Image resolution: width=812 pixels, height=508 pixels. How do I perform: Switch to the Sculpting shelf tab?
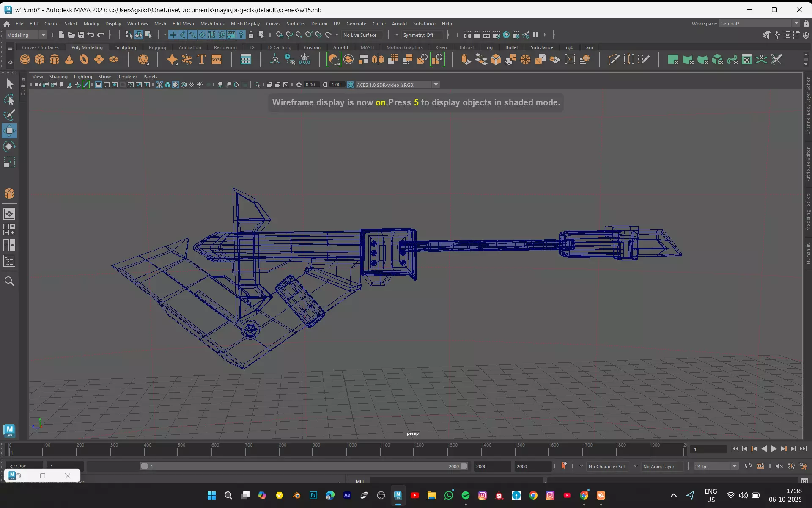pos(126,47)
